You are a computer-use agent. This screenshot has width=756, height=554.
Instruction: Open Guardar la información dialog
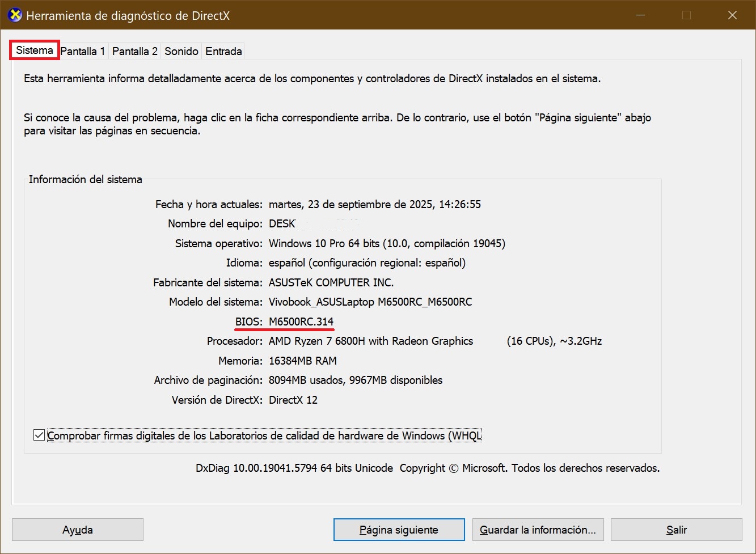[538, 530]
